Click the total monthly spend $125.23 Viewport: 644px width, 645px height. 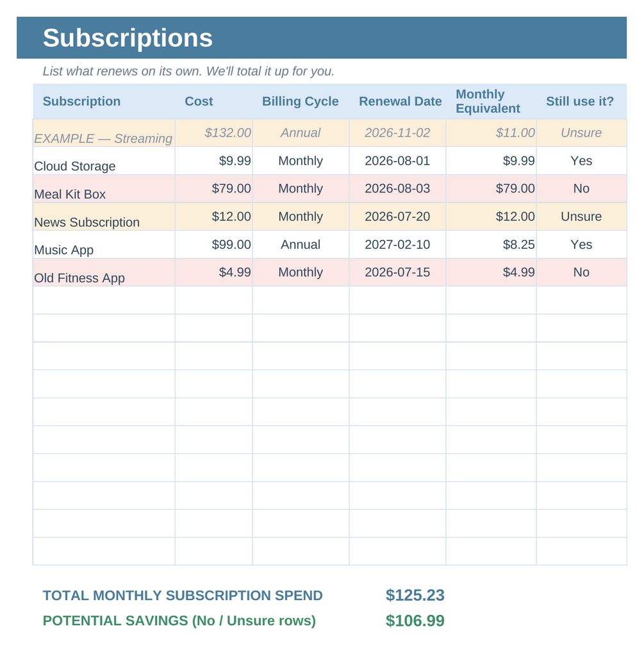pyautogui.click(x=415, y=595)
